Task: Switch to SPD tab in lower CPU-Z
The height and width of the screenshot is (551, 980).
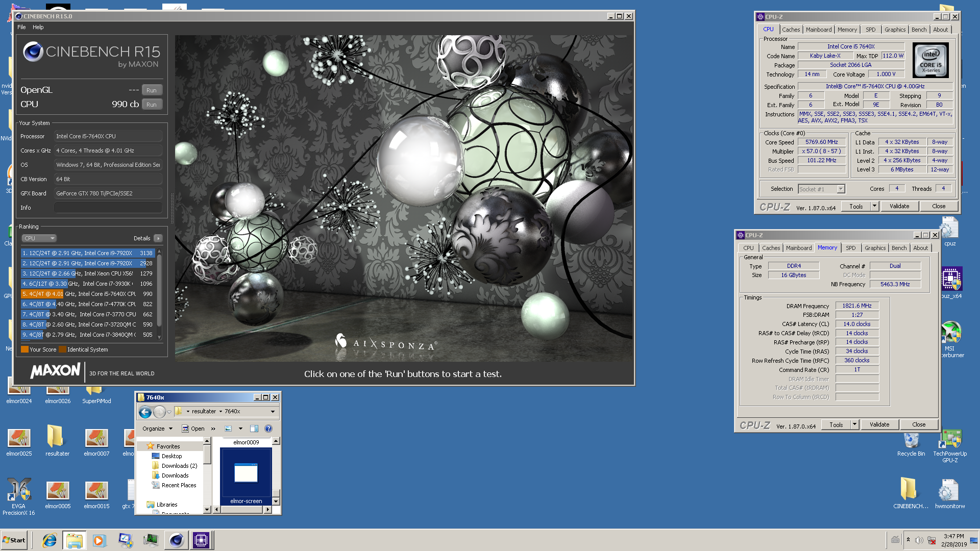Action: [850, 248]
